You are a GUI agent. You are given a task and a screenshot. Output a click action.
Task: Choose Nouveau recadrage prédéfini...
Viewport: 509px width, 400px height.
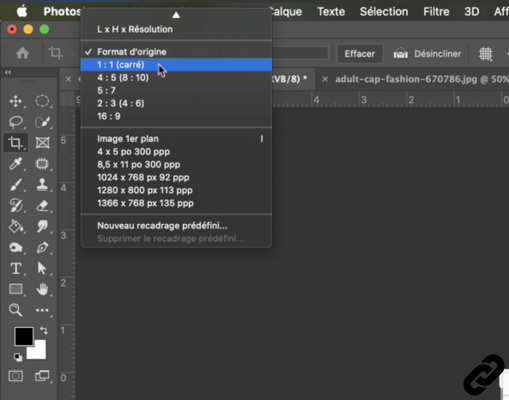[x=176, y=226]
